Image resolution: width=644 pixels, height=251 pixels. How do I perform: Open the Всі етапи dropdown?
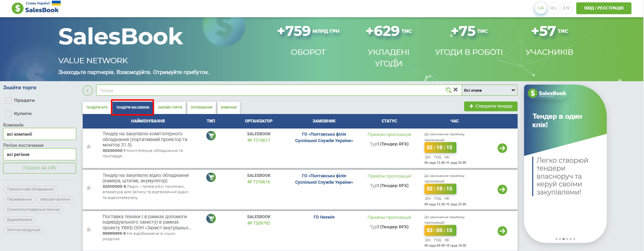[490, 90]
